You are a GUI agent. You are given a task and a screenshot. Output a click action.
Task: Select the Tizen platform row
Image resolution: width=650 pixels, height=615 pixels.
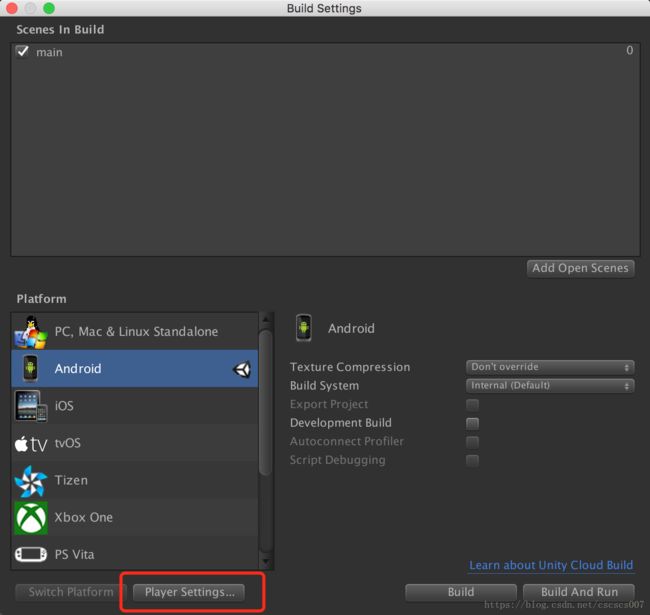[x=135, y=480]
